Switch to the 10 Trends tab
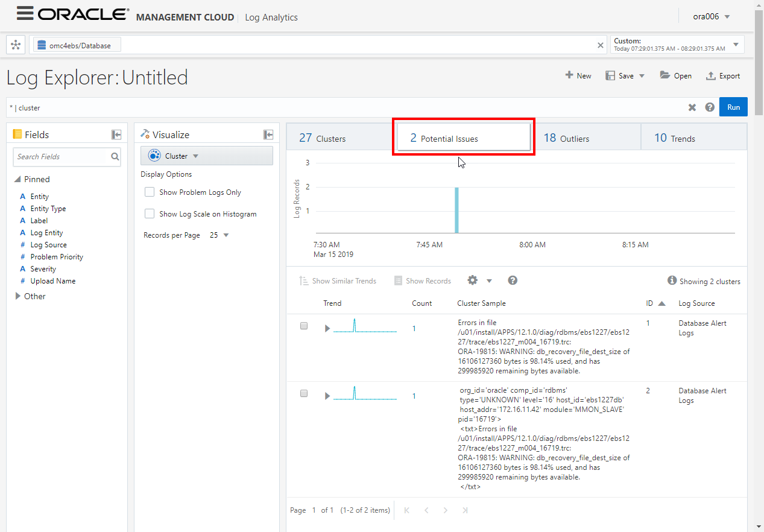The image size is (764, 532). [x=694, y=138]
